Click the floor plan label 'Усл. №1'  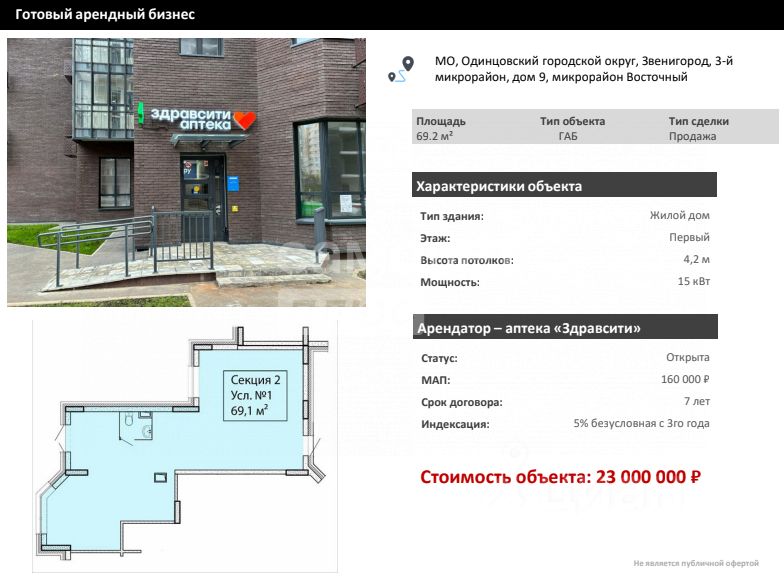(x=251, y=396)
